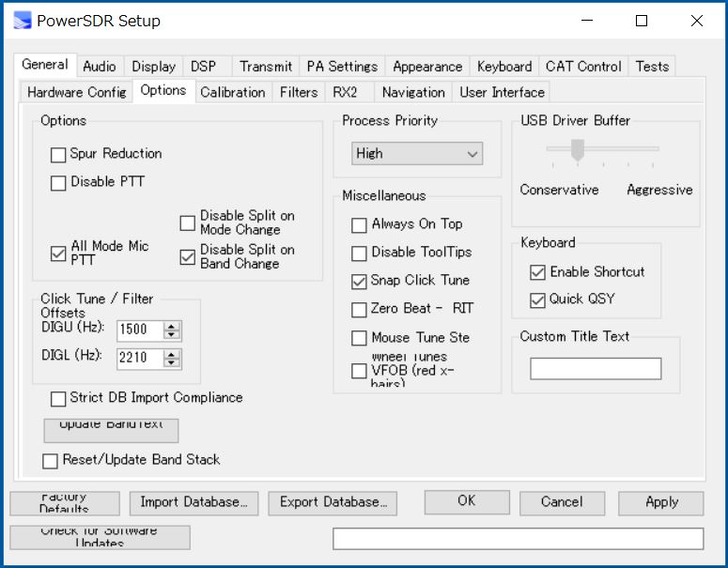
Task: Click the DIGL (Hz) value field
Action: pyautogui.click(x=140, y=359)
